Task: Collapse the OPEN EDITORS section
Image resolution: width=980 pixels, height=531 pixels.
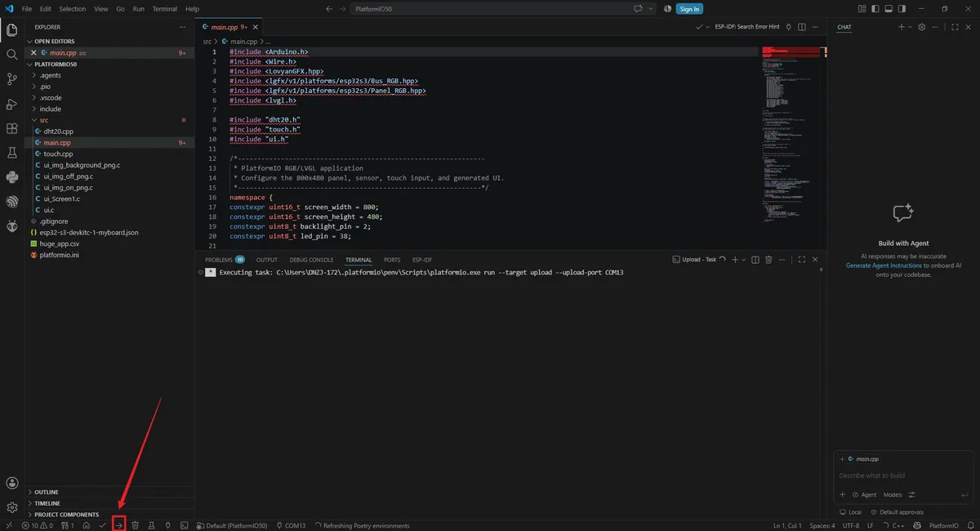Action: click(109, 41)
